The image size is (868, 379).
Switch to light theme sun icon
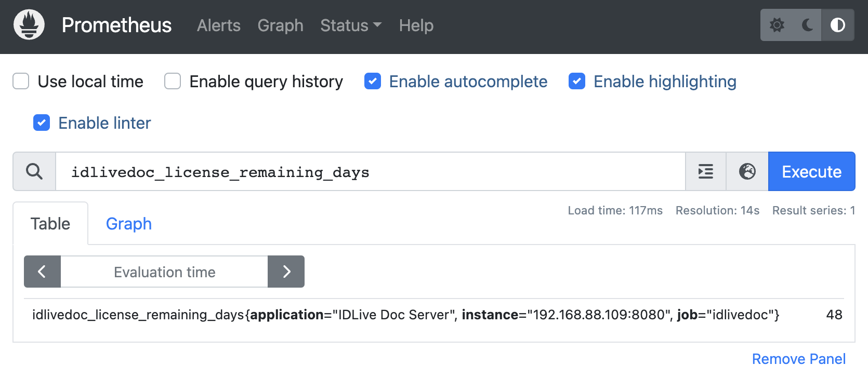pos(777,25)
